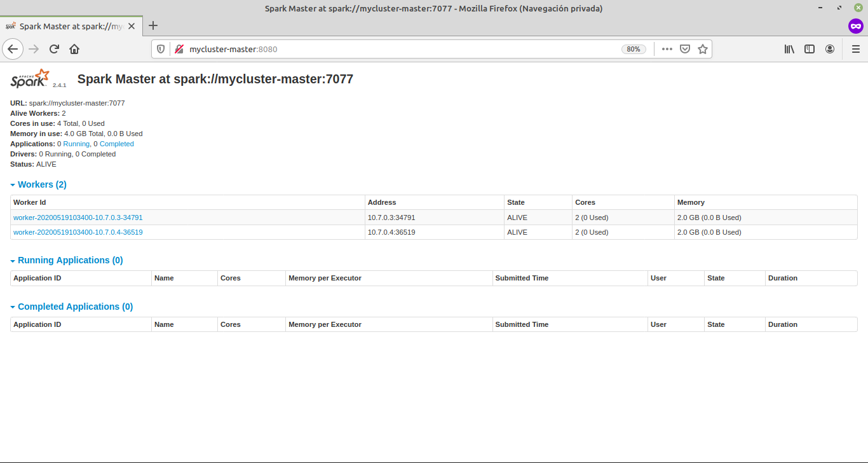Click the Drivers: 0 Running line
This screenshot has height=463, width=868.
(x=63, y=154)
